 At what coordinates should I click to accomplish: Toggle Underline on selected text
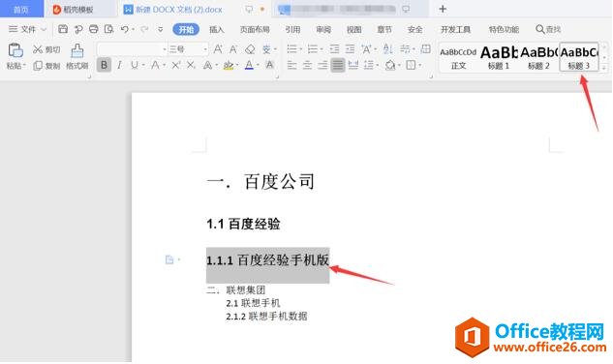tap(134, 65)
